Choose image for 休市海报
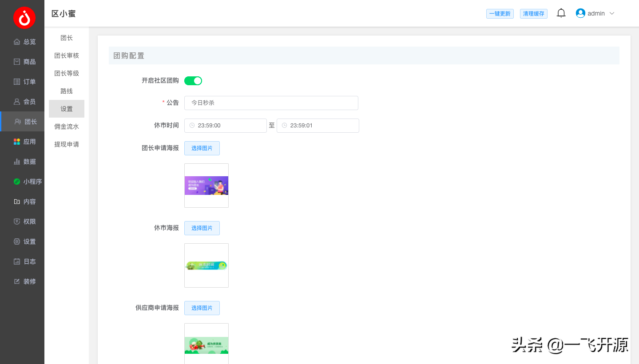The image size is (639, 364). click(202, 228)
